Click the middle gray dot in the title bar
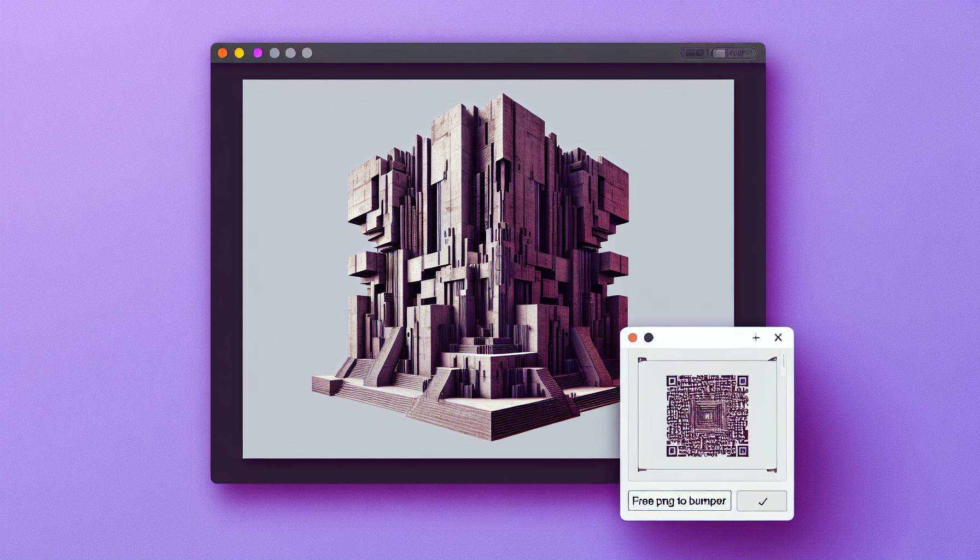This screenshot has width=980, height=560. [290, 53]
